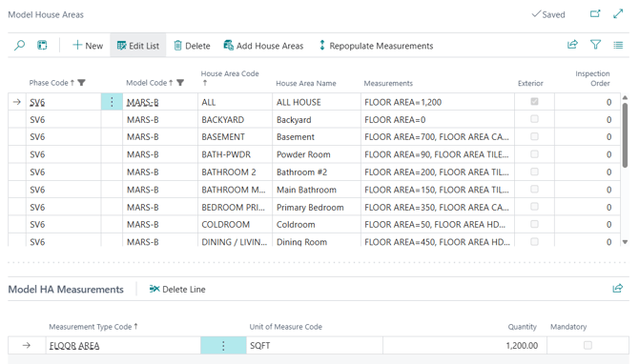Toggle Exterior checkbox for Backyard row
This screenshot has width=639, height=364.
[x=534, y=119]
